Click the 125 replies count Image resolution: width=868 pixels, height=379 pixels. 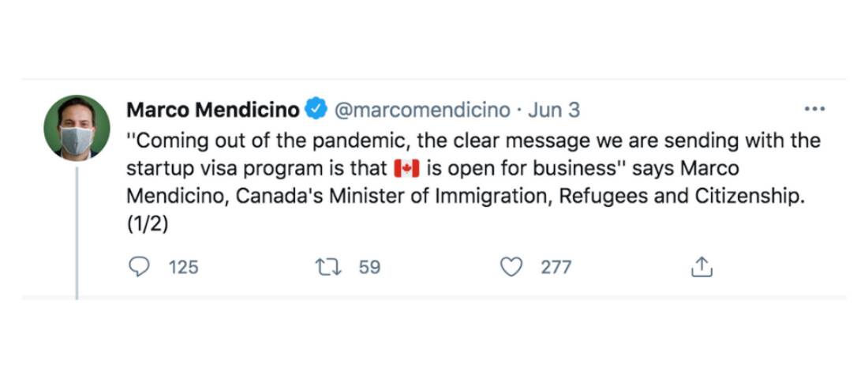[x=184, y=268]
